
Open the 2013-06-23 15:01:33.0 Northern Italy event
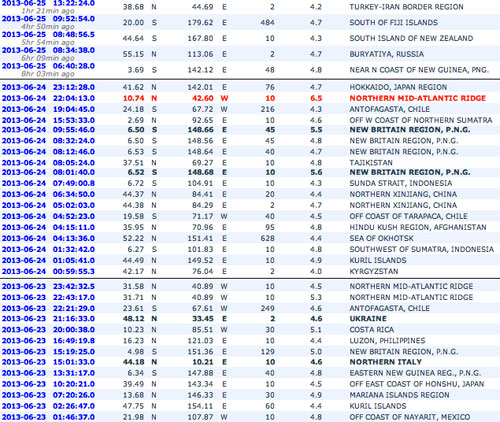tap(48, 362)
